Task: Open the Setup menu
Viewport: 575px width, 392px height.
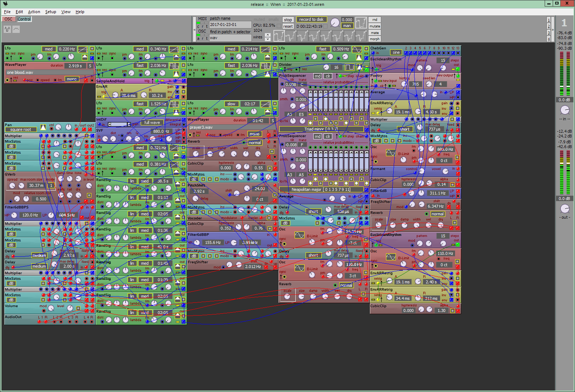Action: click(x=50, y=12)
